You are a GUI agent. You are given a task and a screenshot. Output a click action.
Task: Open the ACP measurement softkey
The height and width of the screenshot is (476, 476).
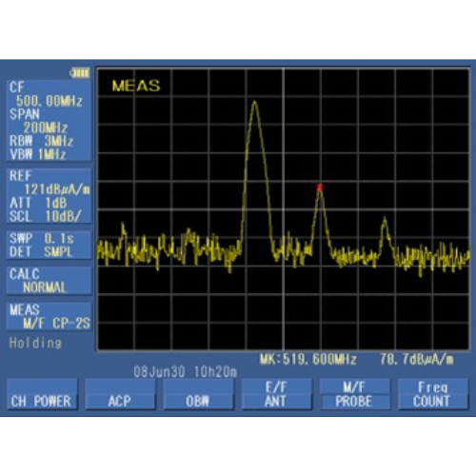pos(120,394)
